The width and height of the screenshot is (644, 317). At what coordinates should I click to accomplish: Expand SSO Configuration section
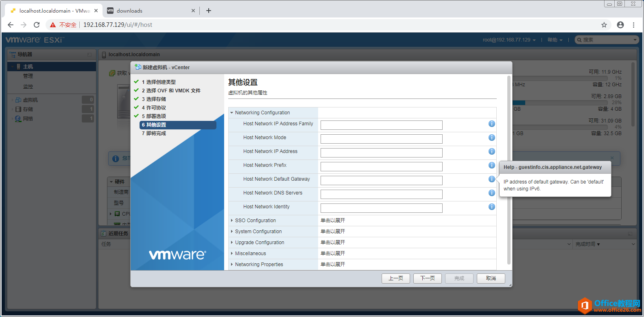click(232, 221)
